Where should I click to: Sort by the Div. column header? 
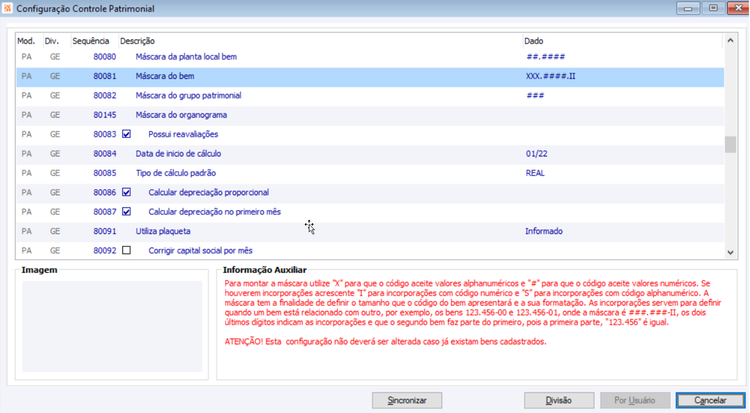(52, 41)
